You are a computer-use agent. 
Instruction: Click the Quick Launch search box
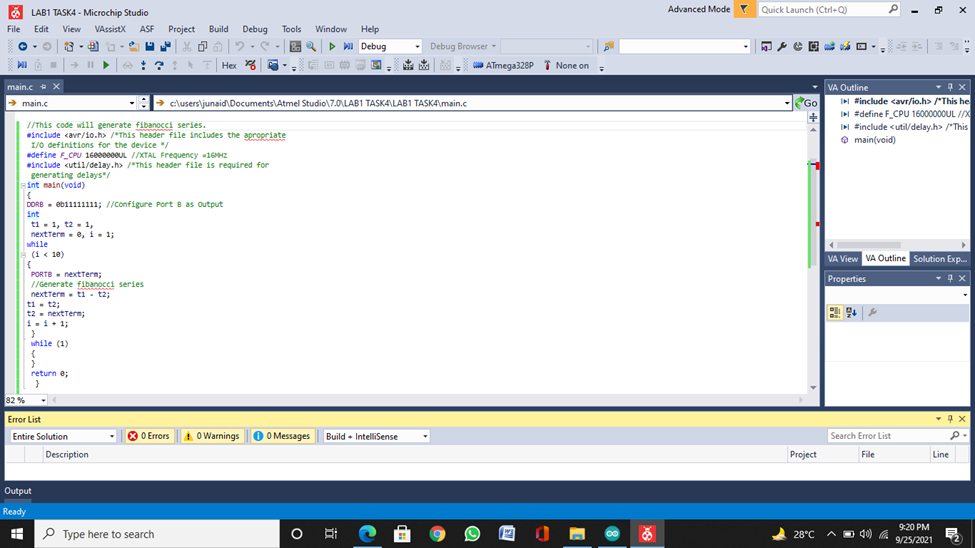point(829,9)
